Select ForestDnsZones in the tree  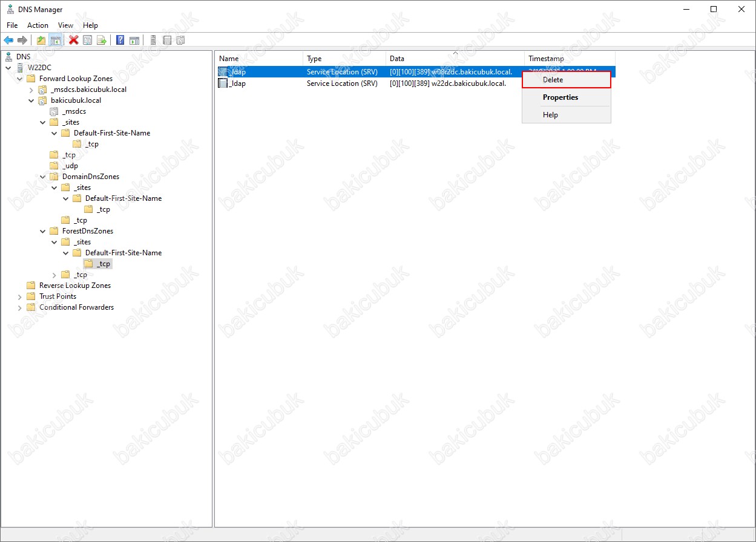(x=88, y=231)
